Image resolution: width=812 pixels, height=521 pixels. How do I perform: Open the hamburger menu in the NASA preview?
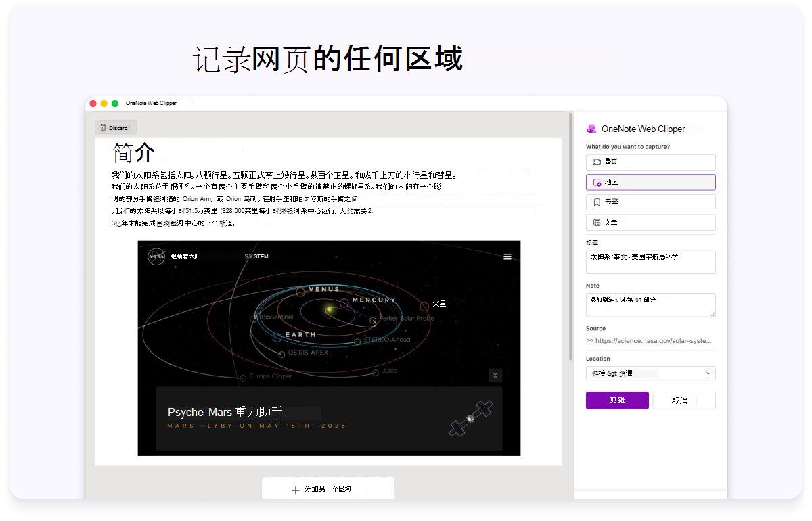[x=507, y=256]
